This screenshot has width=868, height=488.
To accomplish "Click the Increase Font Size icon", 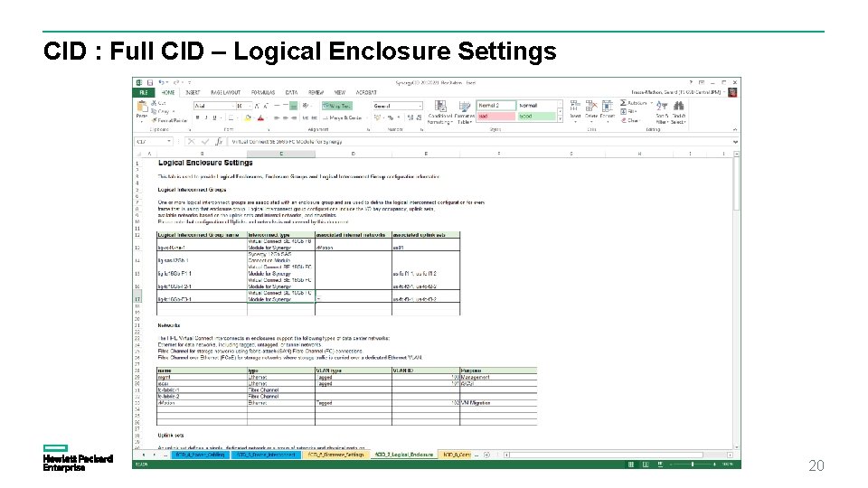I will click(258, 106).
